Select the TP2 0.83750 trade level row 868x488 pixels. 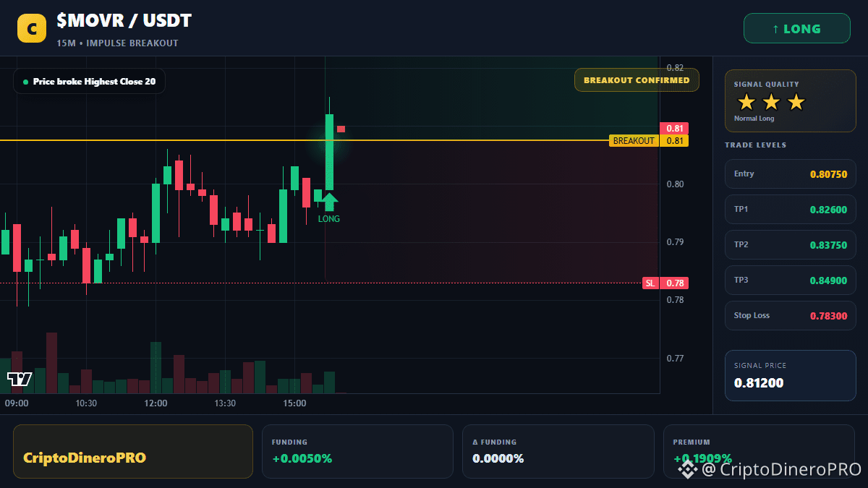tap(791, 244)
